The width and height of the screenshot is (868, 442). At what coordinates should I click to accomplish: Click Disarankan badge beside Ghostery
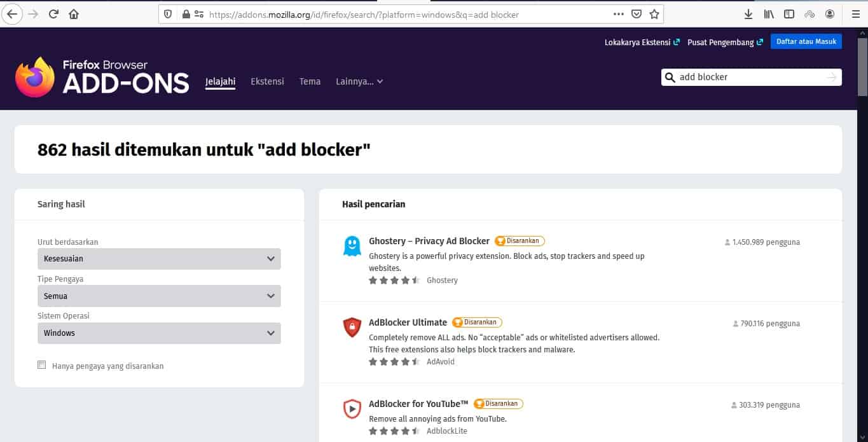520,241
